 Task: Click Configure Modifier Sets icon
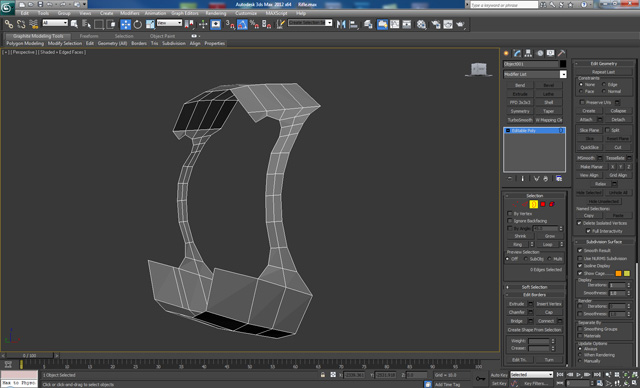pyautogui.click(x=559, y=179)
